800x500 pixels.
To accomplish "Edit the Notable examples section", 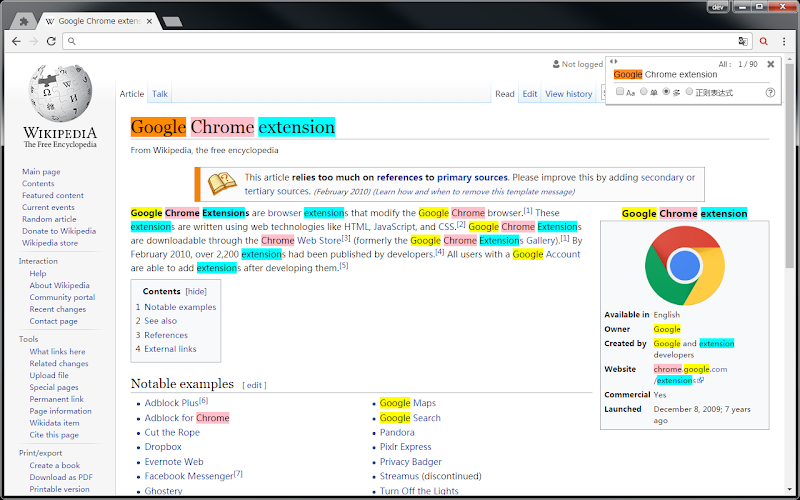I will point(254,385).
